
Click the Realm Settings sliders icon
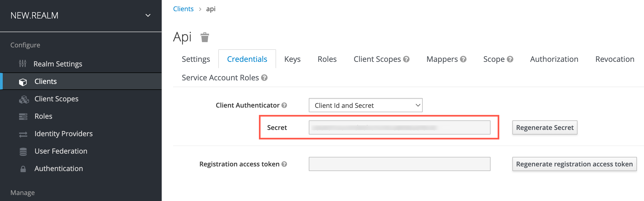(23, 64)
